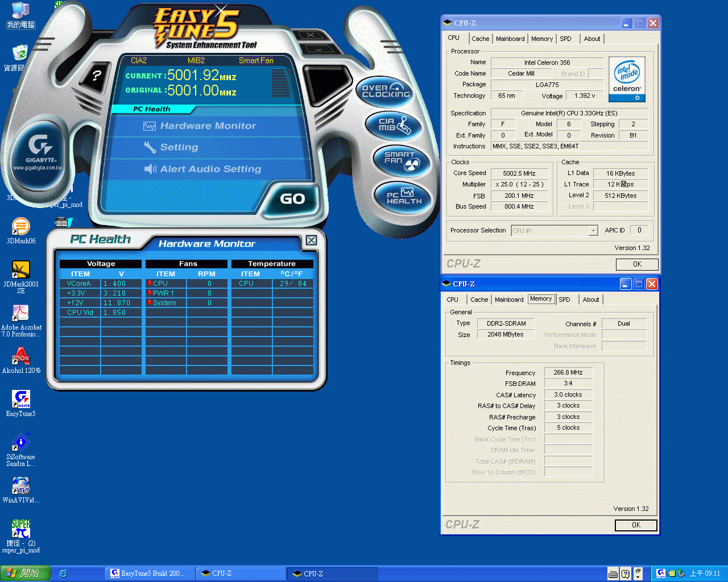Open Cache tab in bottom CPU-Z window
The image size is (728, 582).
point(479,300)
